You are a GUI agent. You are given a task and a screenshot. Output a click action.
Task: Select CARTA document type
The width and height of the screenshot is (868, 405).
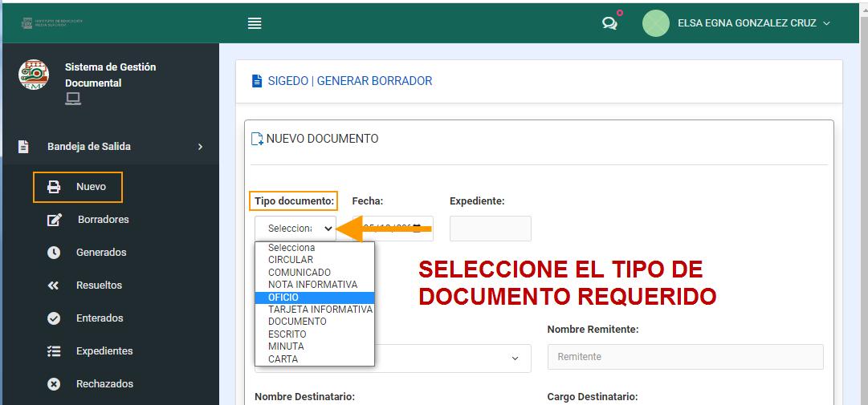315,359
